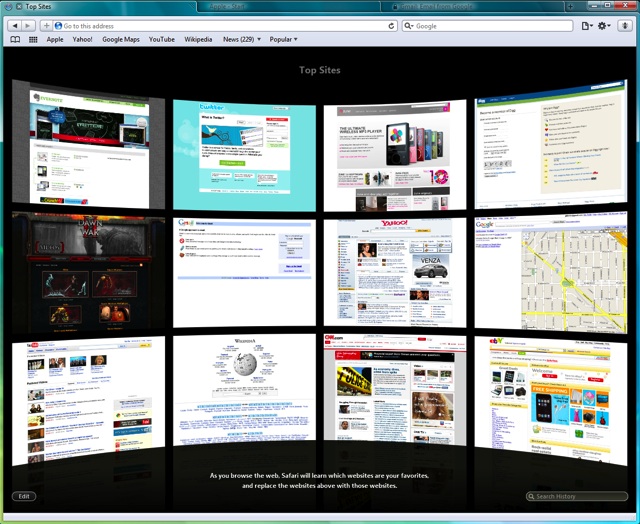Viewport: 640px width, 524px height.
Task: Open the Yahoo! bookmark
Action: pos(82,40)
